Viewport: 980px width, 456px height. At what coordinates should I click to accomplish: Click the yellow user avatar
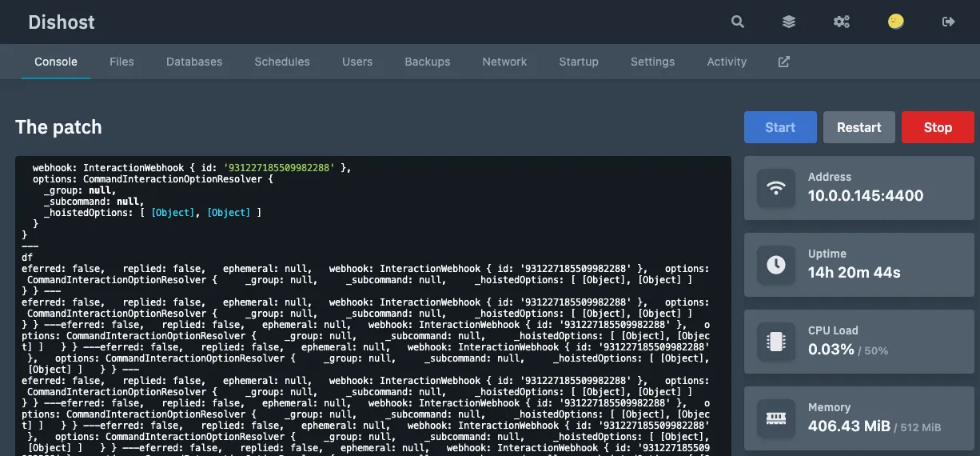(895, 22)
